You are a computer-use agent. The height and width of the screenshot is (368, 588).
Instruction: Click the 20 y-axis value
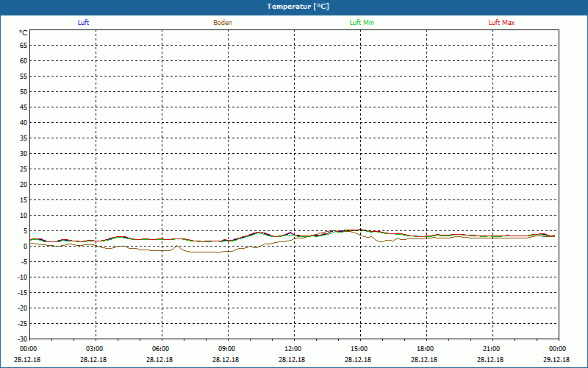(x=24, y=185)
